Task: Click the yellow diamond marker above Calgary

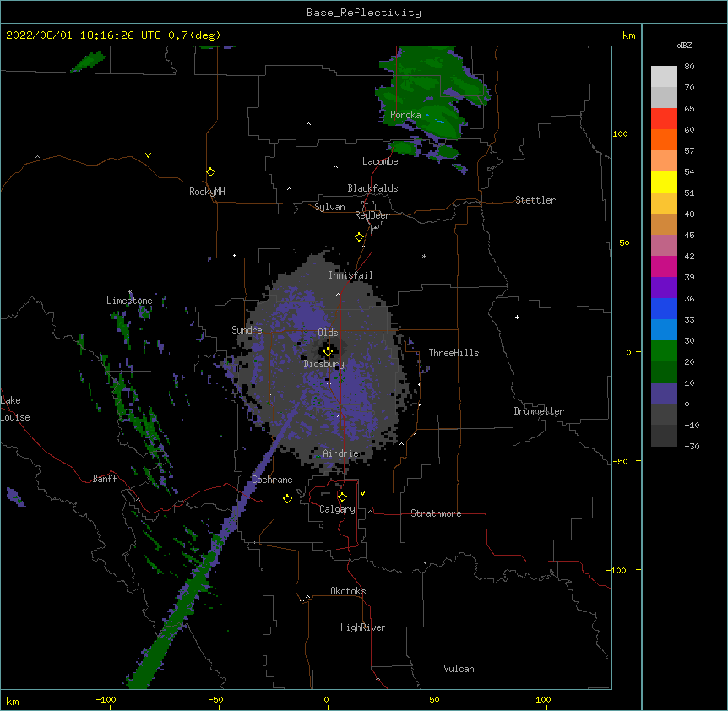Action: [x=342, y=497]
